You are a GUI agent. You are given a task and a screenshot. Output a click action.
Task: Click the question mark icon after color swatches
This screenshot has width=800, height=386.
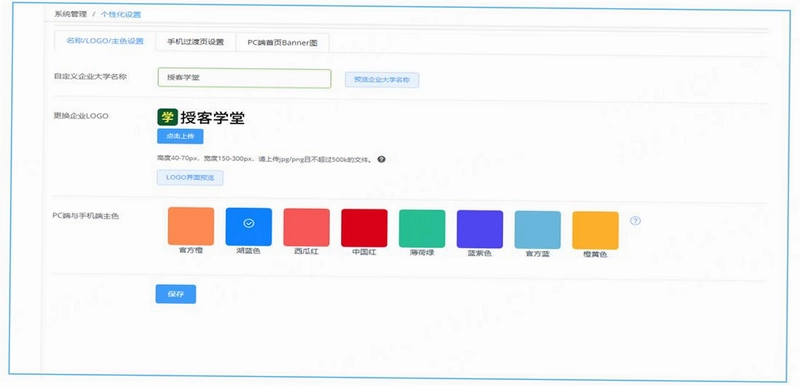point(635,220)
